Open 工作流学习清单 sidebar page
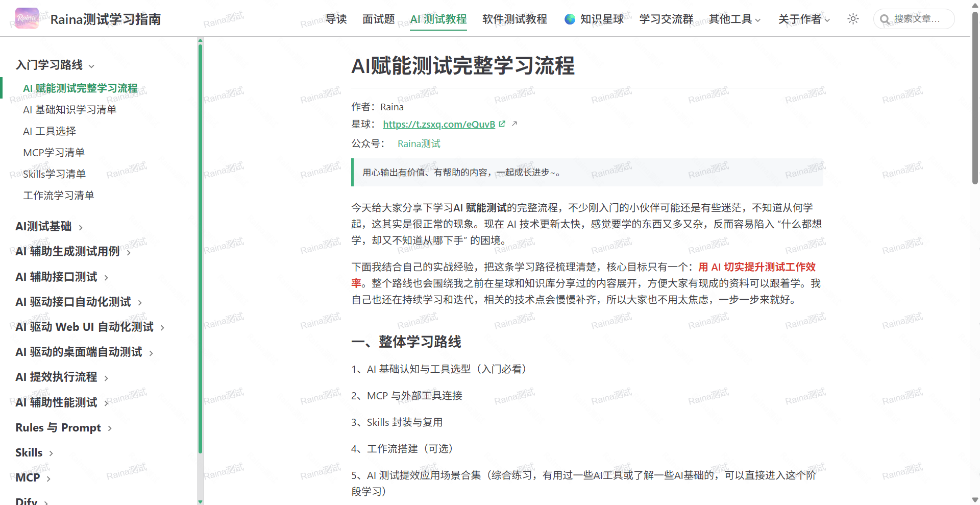 pos(59,196)
